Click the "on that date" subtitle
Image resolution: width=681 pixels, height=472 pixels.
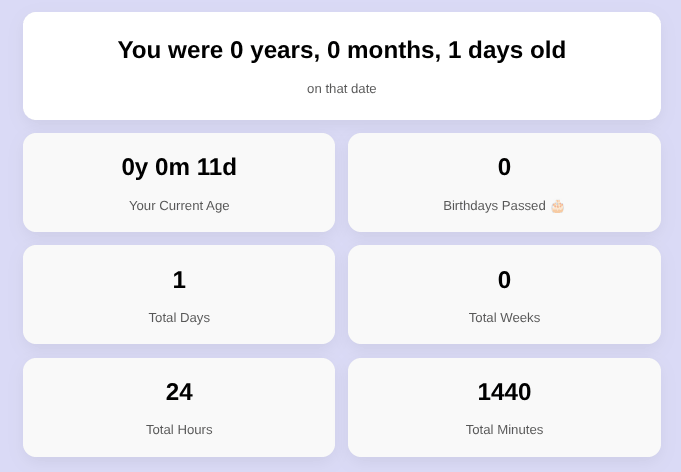(341, 88)
